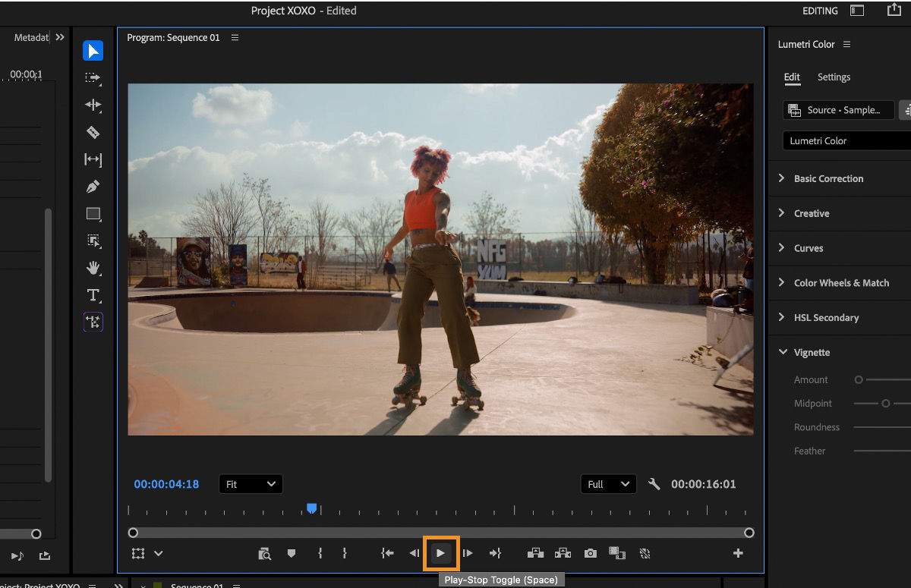Screen dimensions: 911x588
Task: Pick the Track Select Forward tool
Action: 93,78
